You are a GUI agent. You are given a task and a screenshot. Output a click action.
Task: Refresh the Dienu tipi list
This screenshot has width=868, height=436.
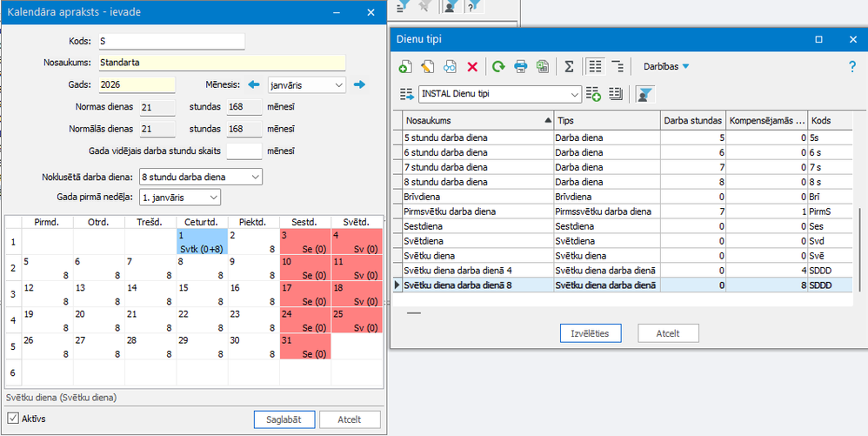[498, 67]
